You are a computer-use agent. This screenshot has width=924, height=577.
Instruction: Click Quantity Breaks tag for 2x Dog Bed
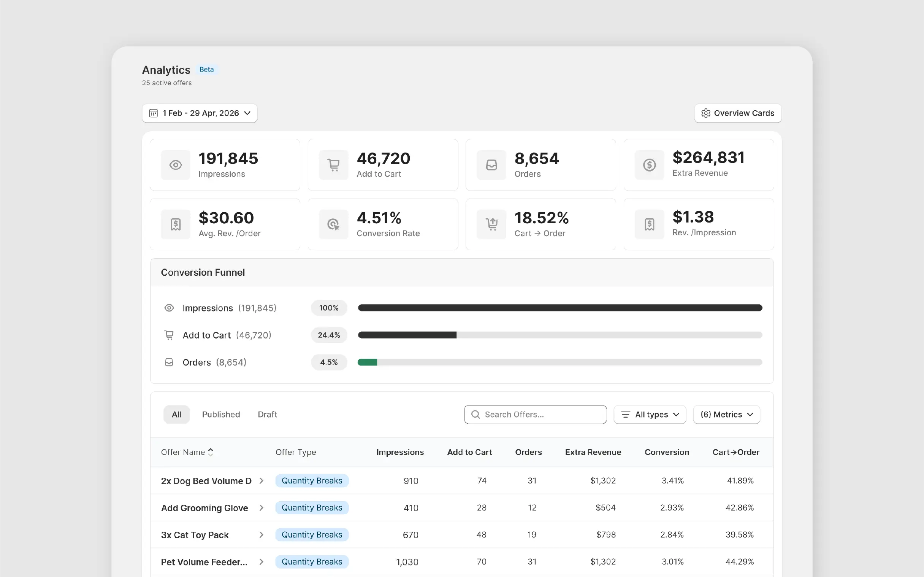coord(312,481)
